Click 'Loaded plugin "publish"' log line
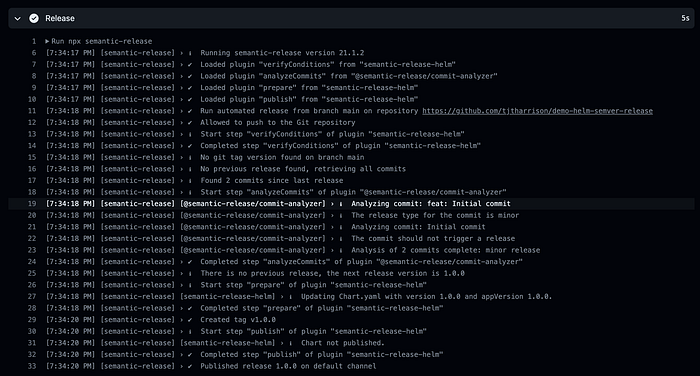This screenshot has width=700, height=376. [309, 99]
